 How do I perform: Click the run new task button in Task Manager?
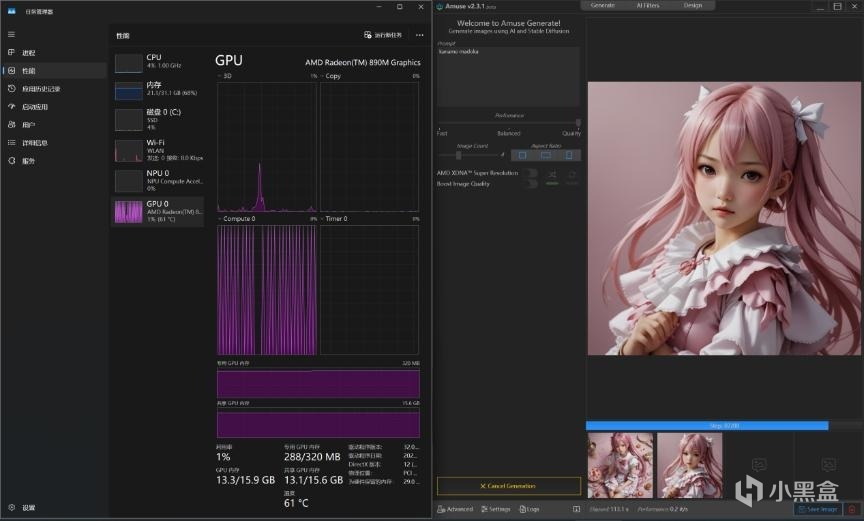pos(383,35)
